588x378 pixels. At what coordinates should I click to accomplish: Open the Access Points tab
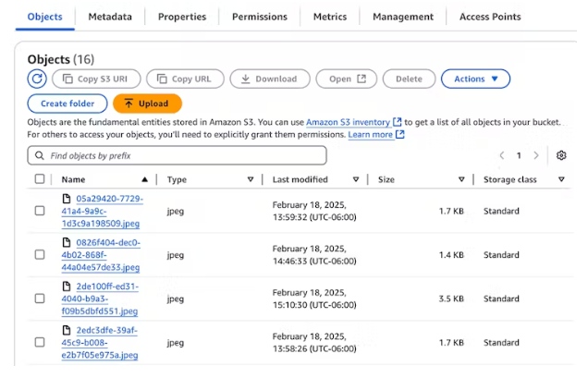coord(490,17)
